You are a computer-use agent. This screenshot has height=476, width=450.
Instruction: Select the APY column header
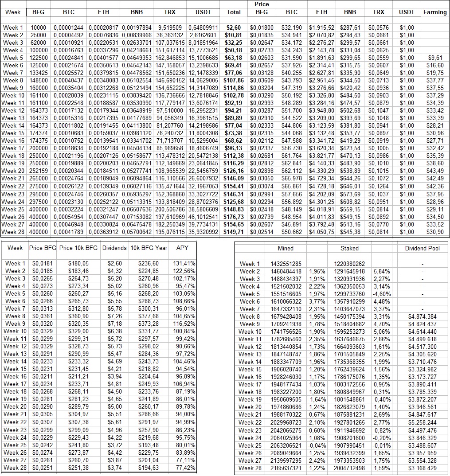[x=182, y=248]
